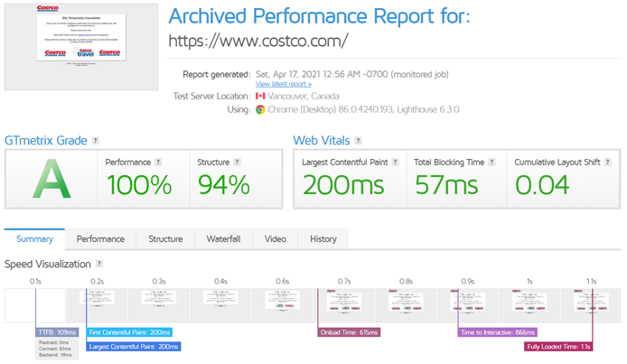
Task: Click the Chrome browser icon
Action: point(260,109)
